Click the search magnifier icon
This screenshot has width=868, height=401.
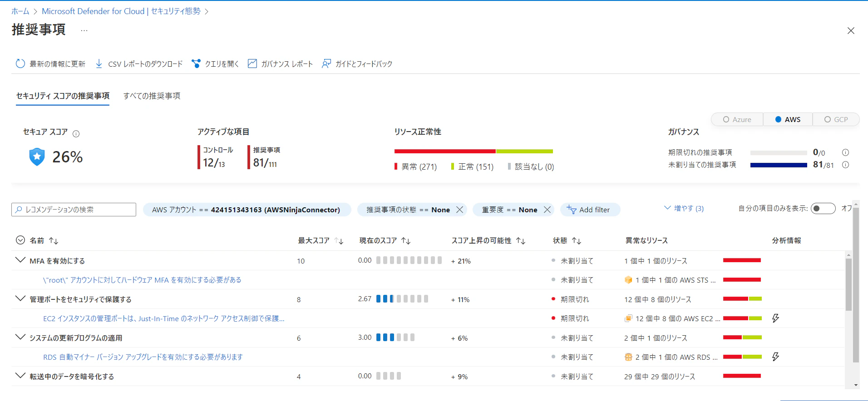click(19, 210)
